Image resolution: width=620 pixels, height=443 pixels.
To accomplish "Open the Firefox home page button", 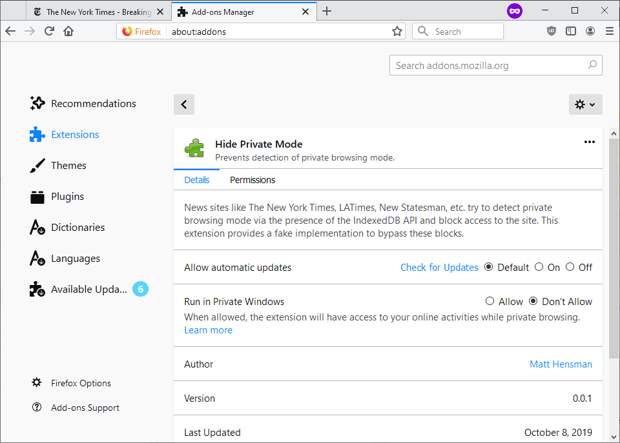I will point(68,31).
